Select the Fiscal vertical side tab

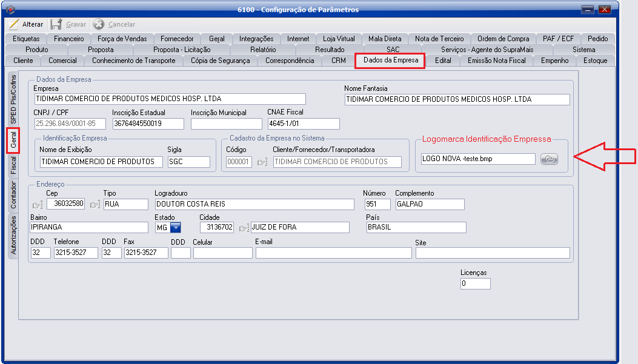tap(13, 166)
